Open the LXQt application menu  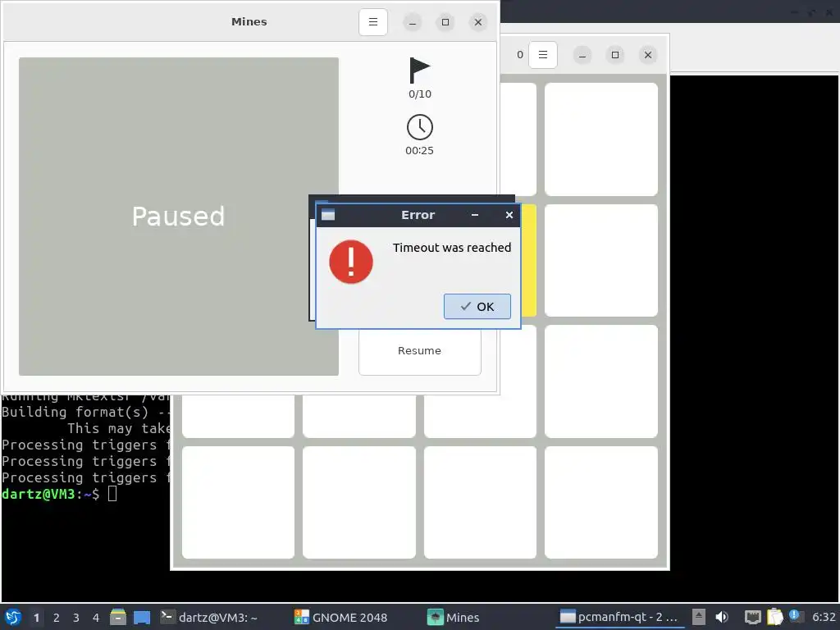coord(13,617)
